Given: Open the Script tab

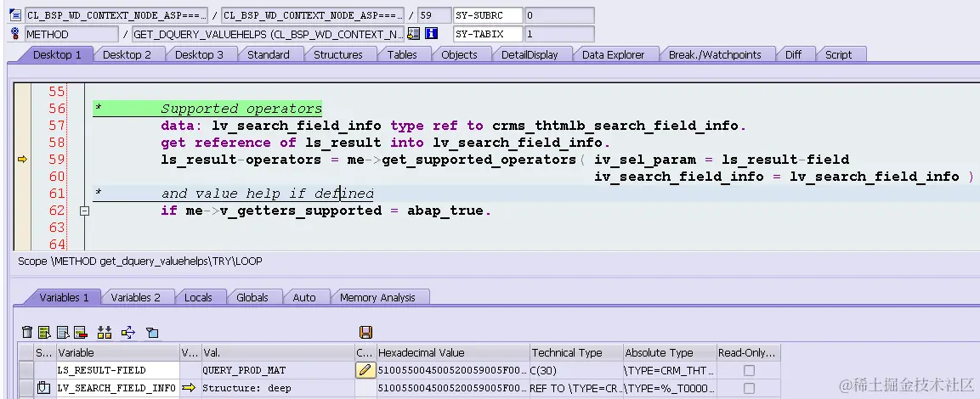Looking at the screenshot, I should [x=838, y=55].
